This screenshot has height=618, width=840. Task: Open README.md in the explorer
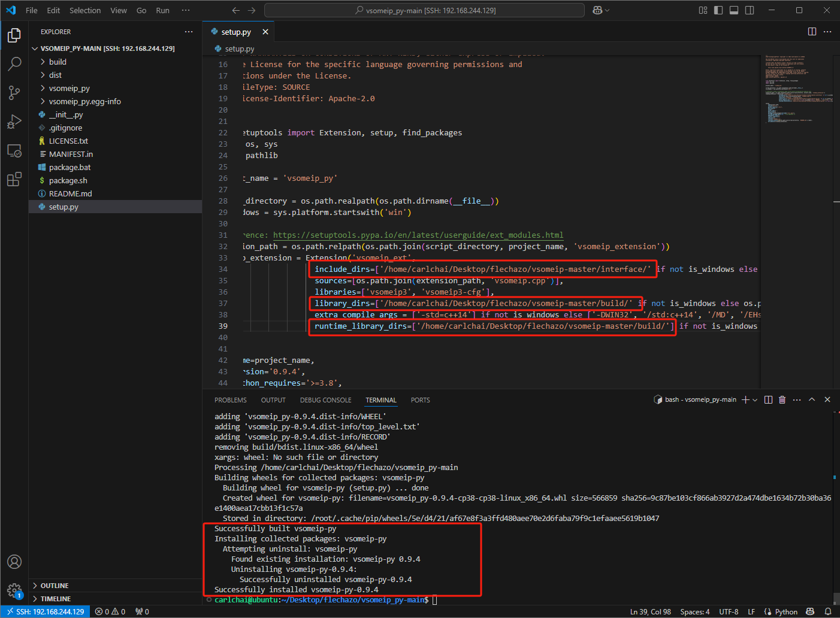[115, 193]
